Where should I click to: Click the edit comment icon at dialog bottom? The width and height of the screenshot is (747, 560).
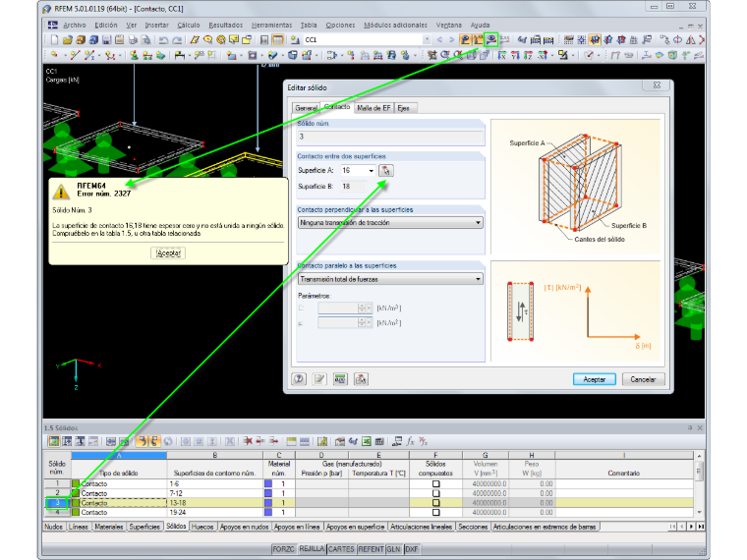point(319,379)
